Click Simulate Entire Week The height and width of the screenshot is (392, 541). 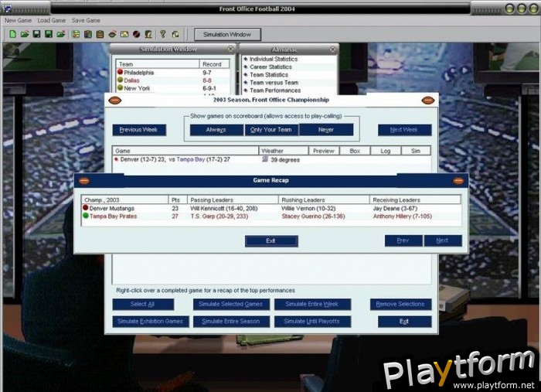pos(312,304)
